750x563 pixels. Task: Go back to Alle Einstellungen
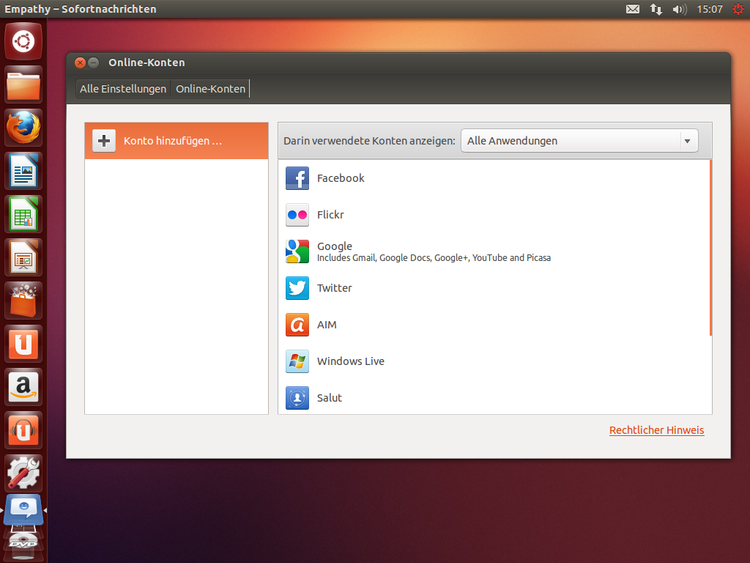[x=123, y=89]
